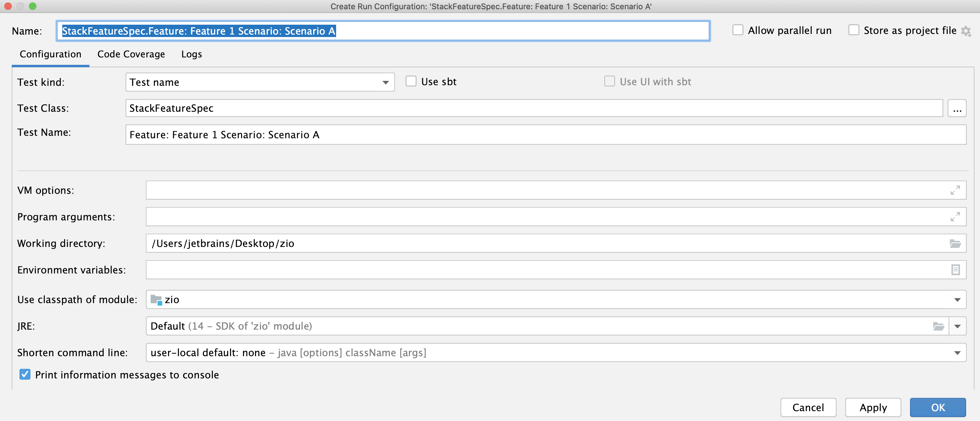Browse for a working directory folder
Viewport: 980px width, 421px height.
point(956,243)
